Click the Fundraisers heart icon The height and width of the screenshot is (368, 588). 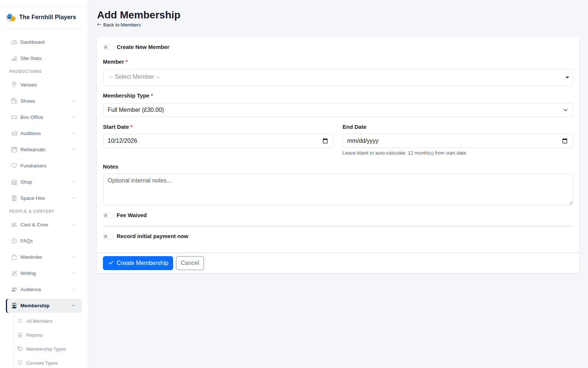(14, 166)
